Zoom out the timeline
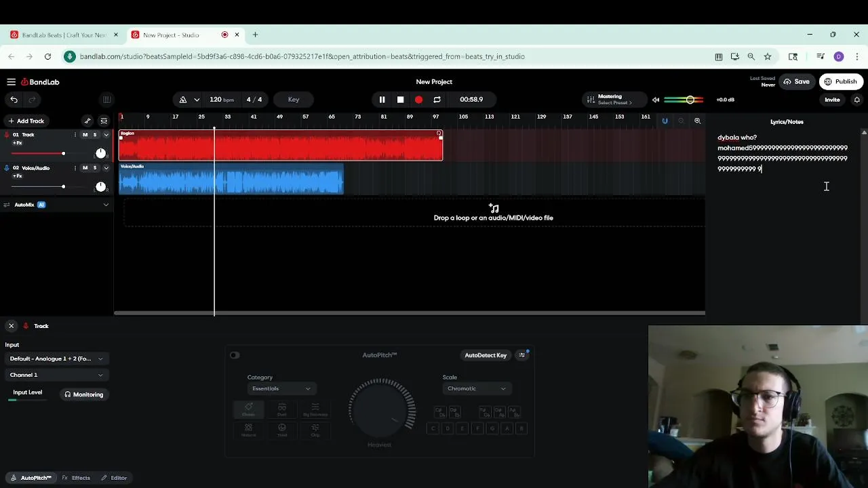This screenshot has width=868, height=488. pyautogui.click(x=681, y=121)
